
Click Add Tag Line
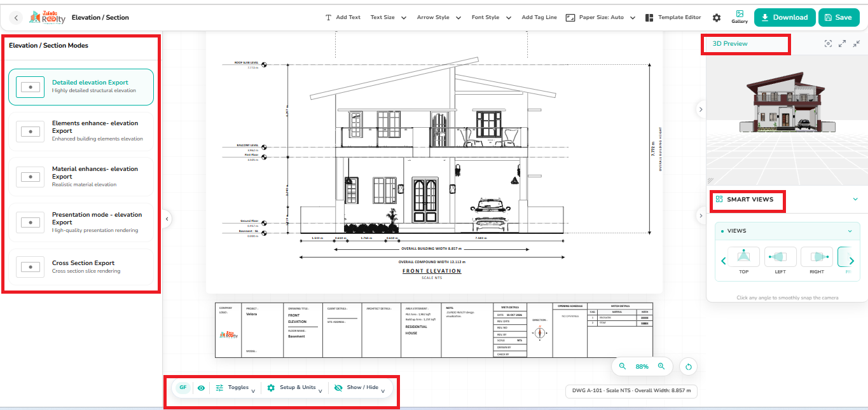(539, 18)
